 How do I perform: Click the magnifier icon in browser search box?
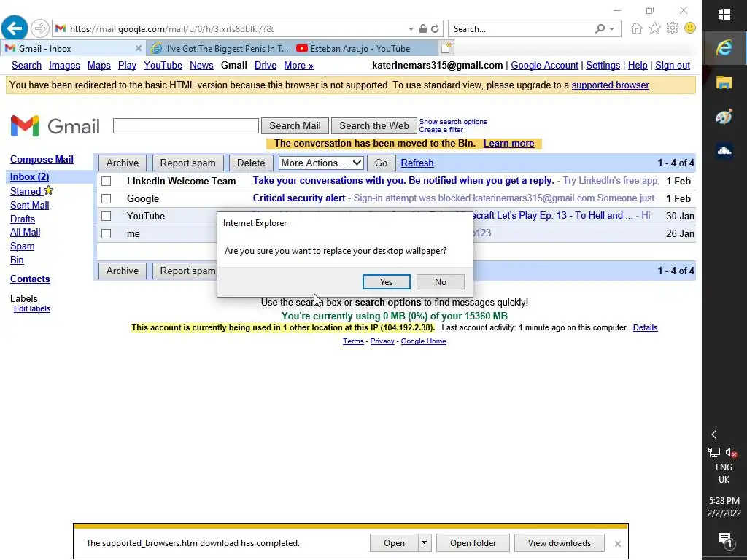coord(600,29)
